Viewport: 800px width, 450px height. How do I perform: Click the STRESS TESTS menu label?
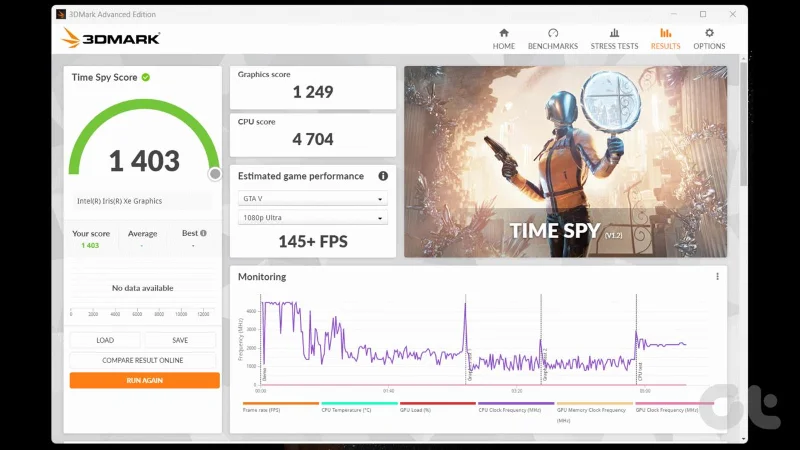point(614,46)
